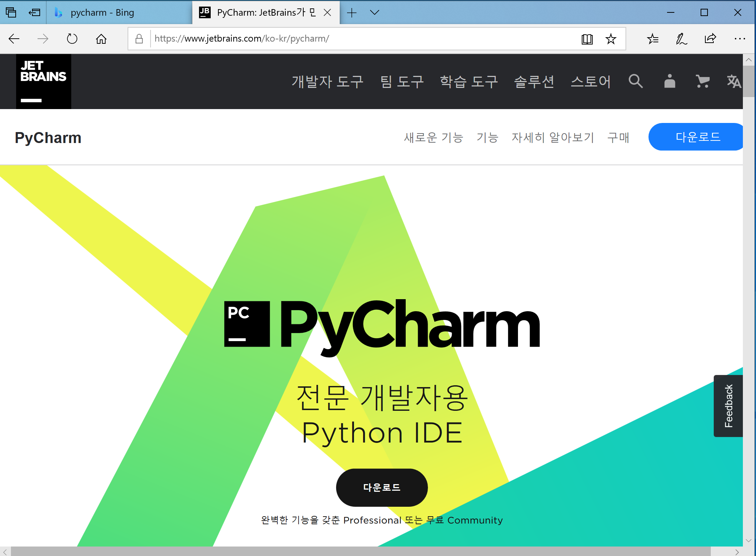This screenshot has height=556, width=756.
Task: Click the Share page icon
Action: tap(710, 39)
